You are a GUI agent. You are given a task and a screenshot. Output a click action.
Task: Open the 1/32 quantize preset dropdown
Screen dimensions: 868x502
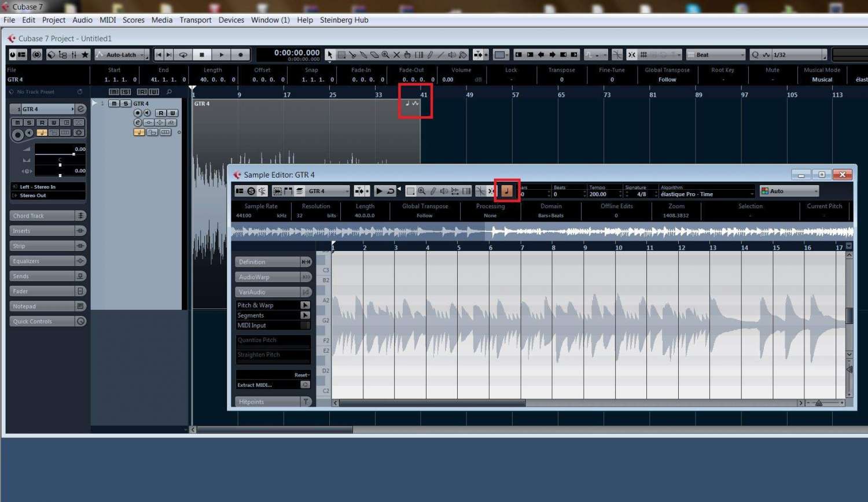[x=798, y=55]
